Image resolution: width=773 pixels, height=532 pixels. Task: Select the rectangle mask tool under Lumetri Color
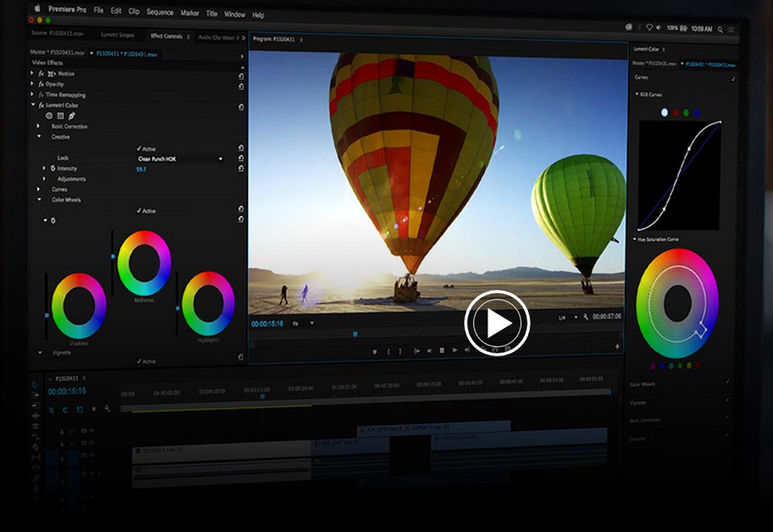[x=60, y=116]
